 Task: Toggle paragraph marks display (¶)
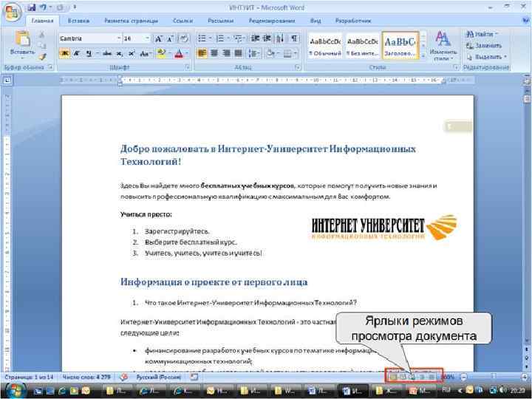[294, 38]
